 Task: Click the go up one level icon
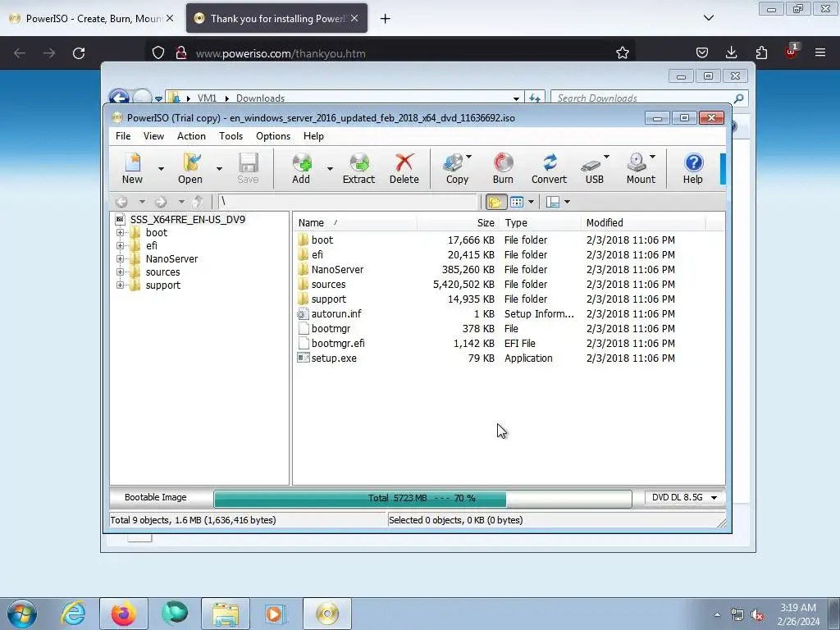tap(198, 202)
